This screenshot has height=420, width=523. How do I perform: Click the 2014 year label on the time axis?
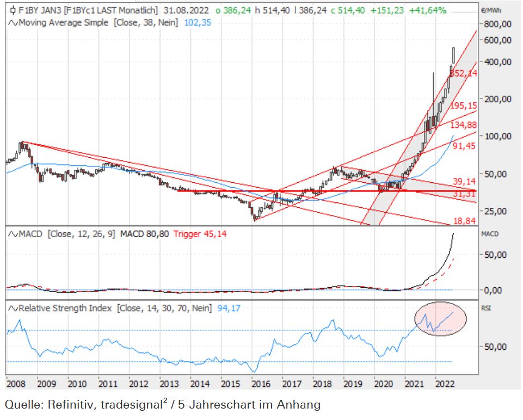200,384
